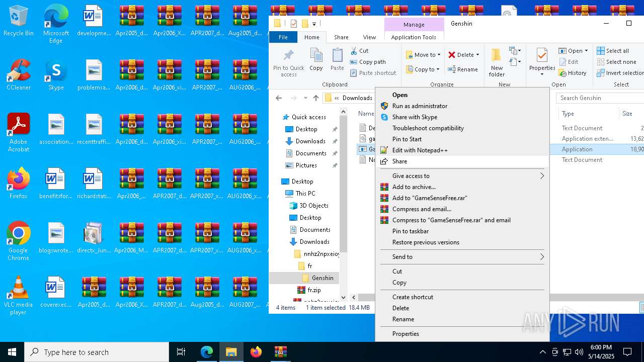Viewport: 644px width, 362px height.
Task: Open the Share ribbon tab
Action: pos(341,37)
